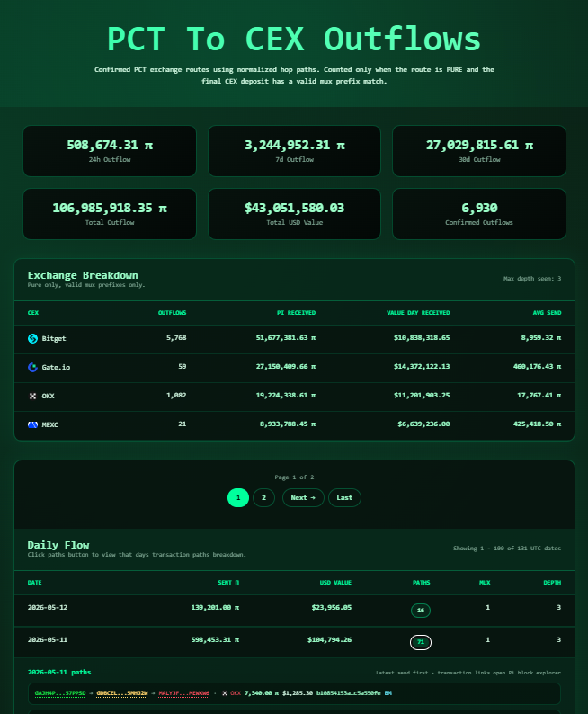Click the 7d Outflow stat card

(295, 151)
